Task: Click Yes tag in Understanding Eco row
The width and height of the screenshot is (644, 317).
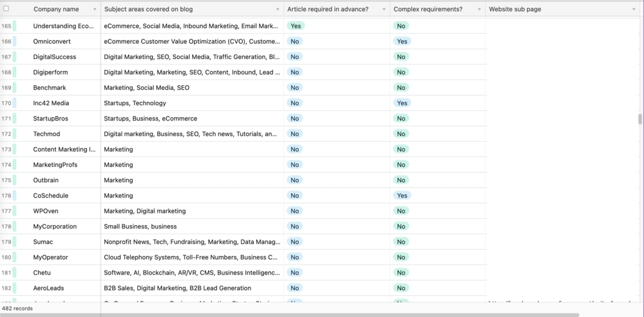Action: coord(295,26)
